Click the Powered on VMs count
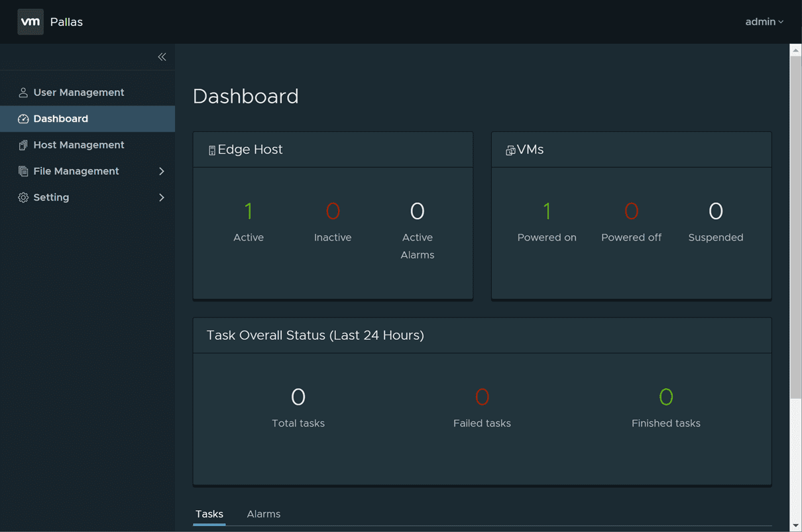The image size is (802, 532). pyautogui.click(x=547, y=211)
